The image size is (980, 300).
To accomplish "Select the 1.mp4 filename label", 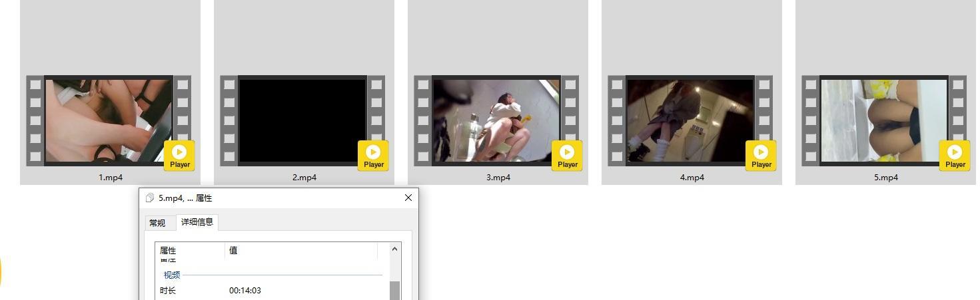I will [111, 178].
